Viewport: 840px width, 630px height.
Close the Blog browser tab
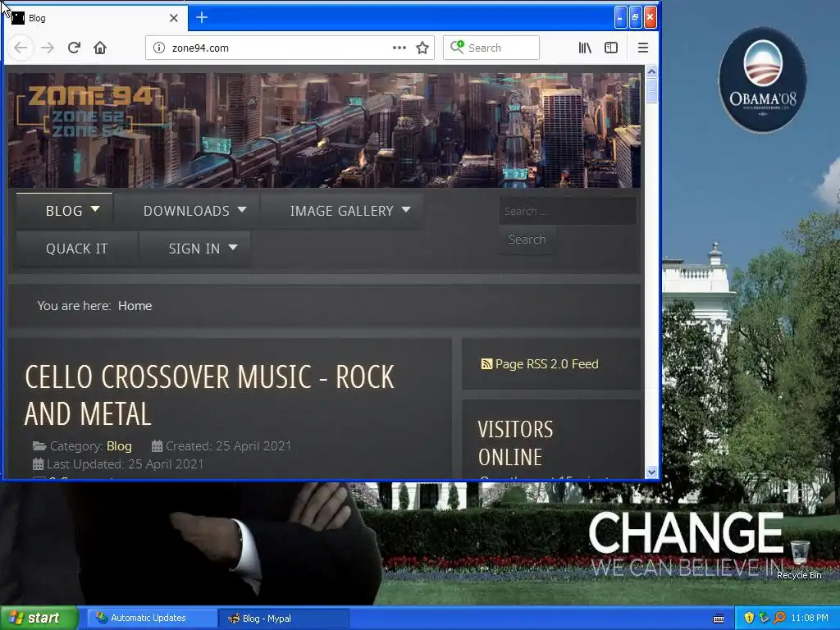coord(174,18)
